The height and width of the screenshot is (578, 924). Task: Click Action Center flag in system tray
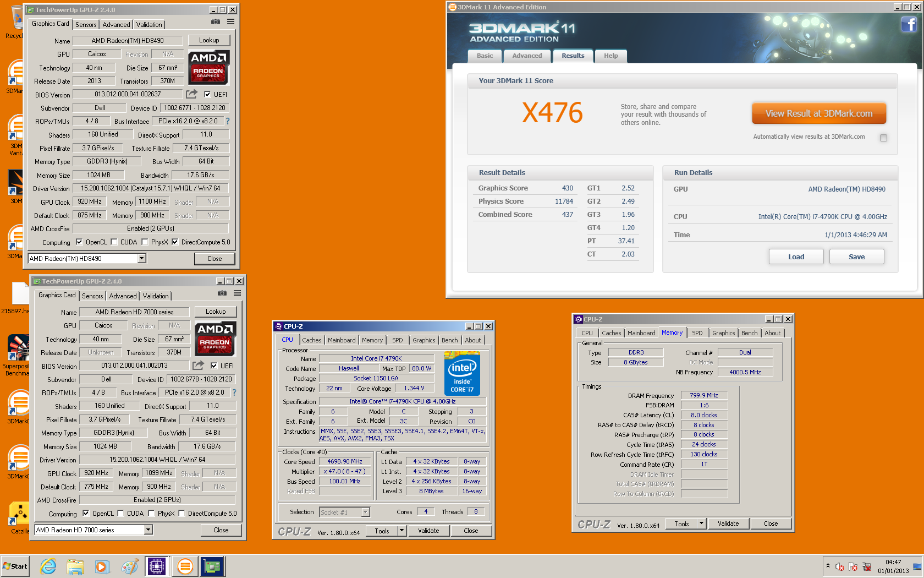point(853,566)
